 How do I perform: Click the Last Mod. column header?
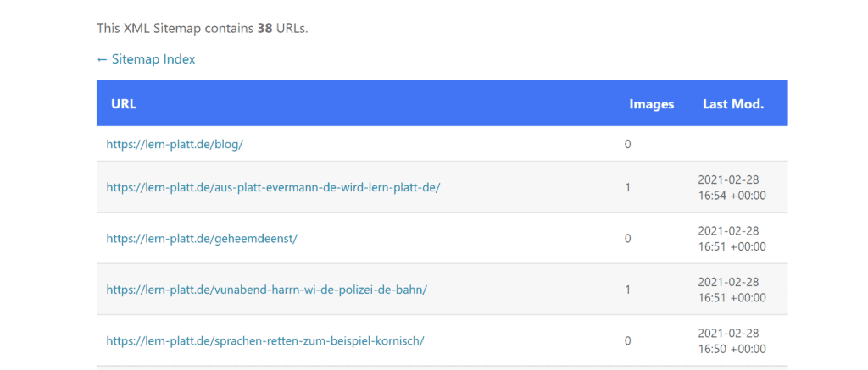click(733, 104)
